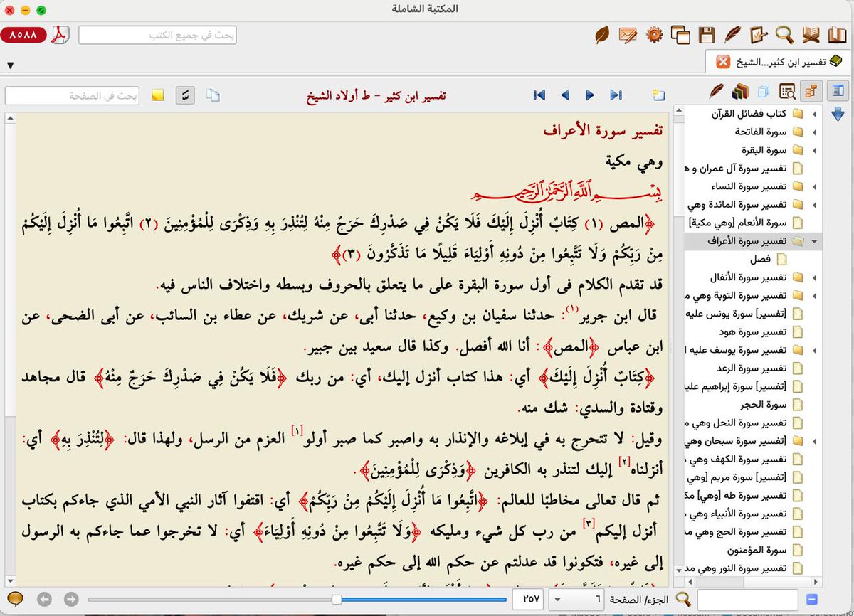Open the Quran on stand icon
This screenshot has width=854, height=616.
(811, 34)
